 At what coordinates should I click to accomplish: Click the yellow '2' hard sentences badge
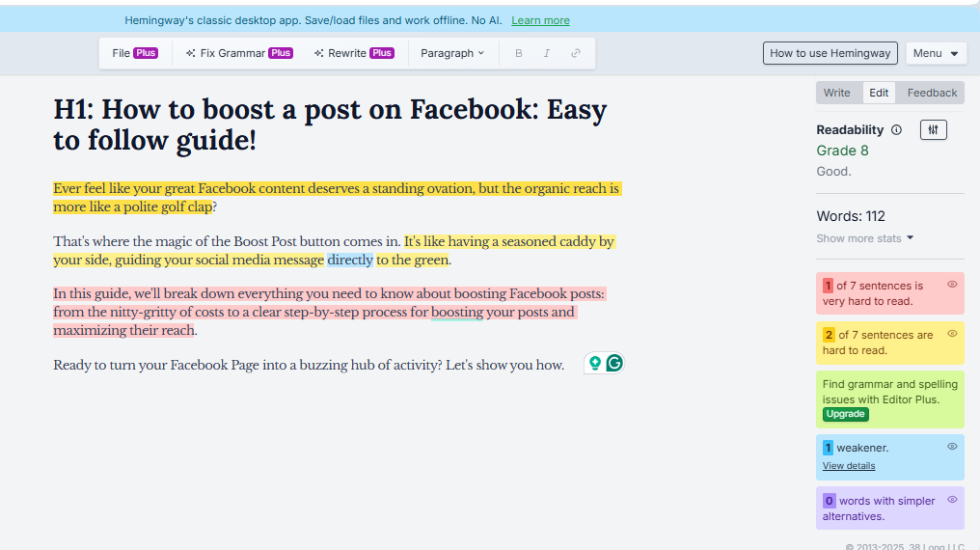click(x=829, y=335)
